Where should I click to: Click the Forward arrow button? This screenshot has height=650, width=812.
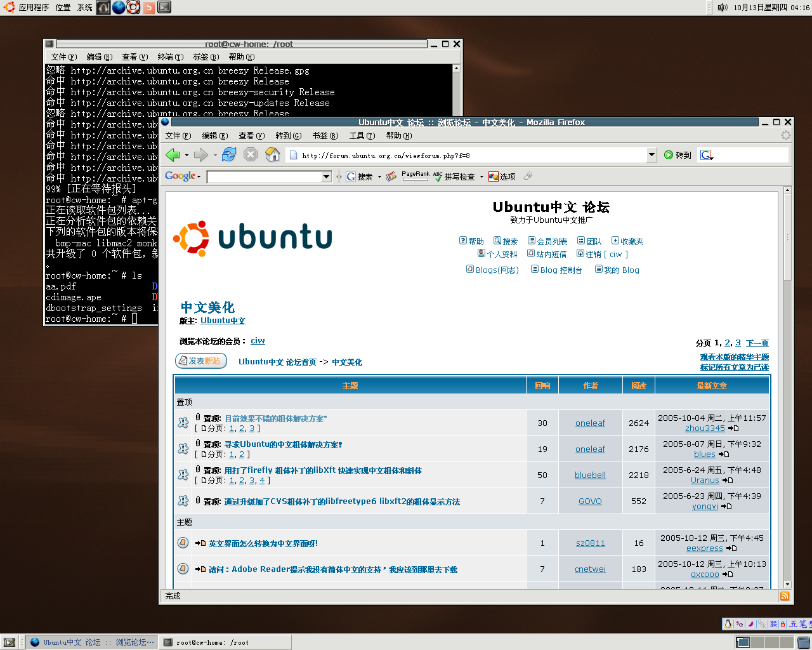(201, 155)
